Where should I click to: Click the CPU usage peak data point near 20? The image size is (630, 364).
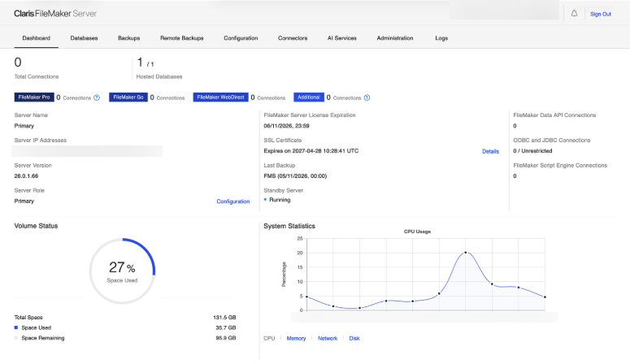click(x=466, y=253)
